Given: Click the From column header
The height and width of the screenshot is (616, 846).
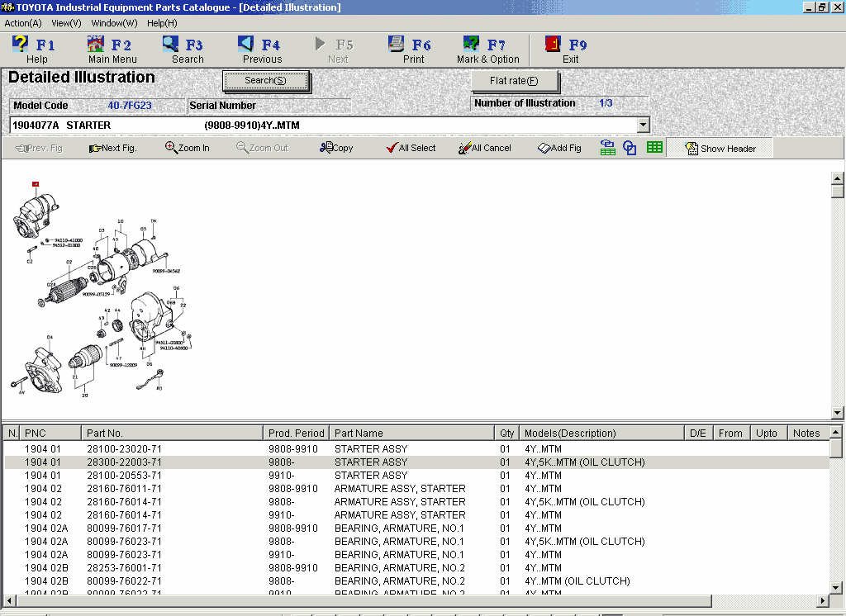Looking at the screenshot, I should pyautogui.click(x=731, y=434).
